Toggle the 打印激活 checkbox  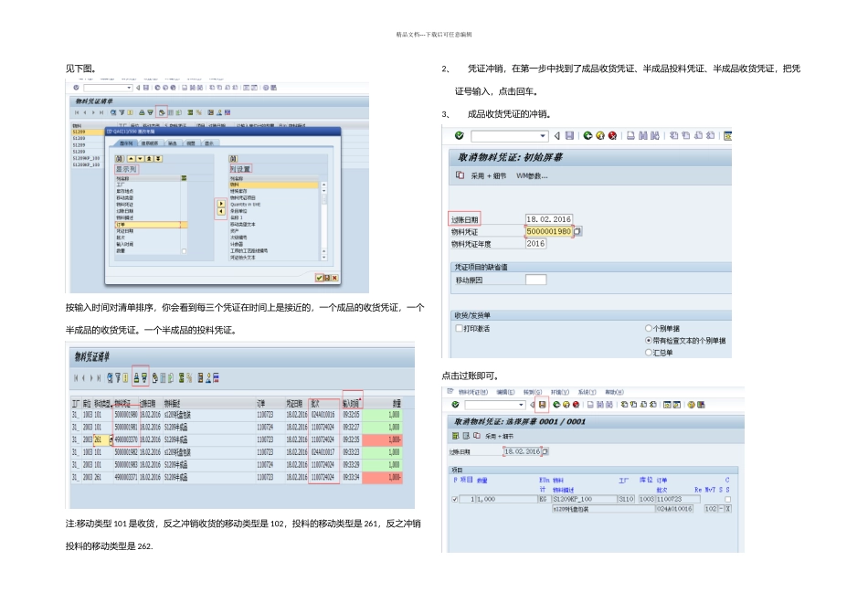click(459, 328)
